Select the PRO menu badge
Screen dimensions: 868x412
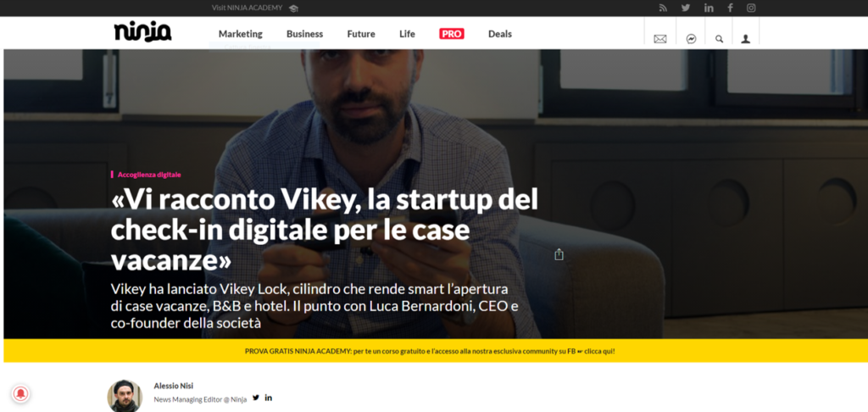tap(452, 34)
